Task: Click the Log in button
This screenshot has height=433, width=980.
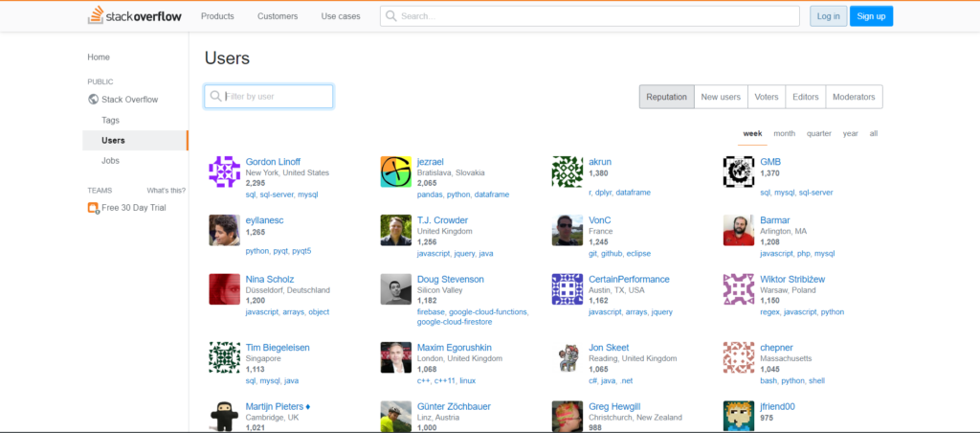Action: [x=828, y=16]
